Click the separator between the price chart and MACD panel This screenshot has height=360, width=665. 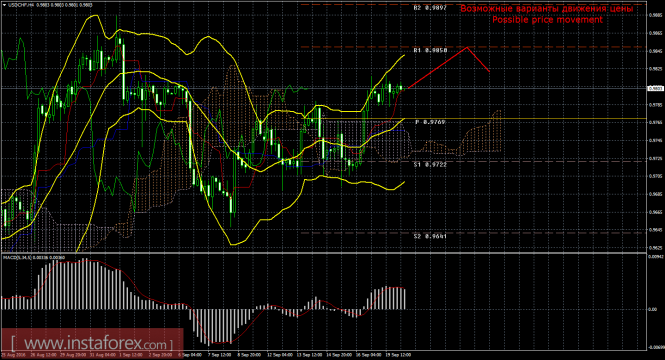pos(323,253)
